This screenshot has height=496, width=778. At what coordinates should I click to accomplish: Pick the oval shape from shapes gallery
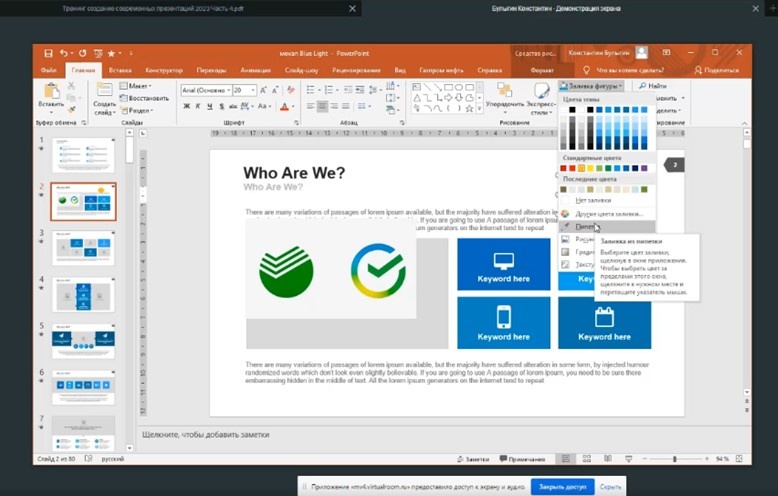pyautogui.click(x=459, y=87)
